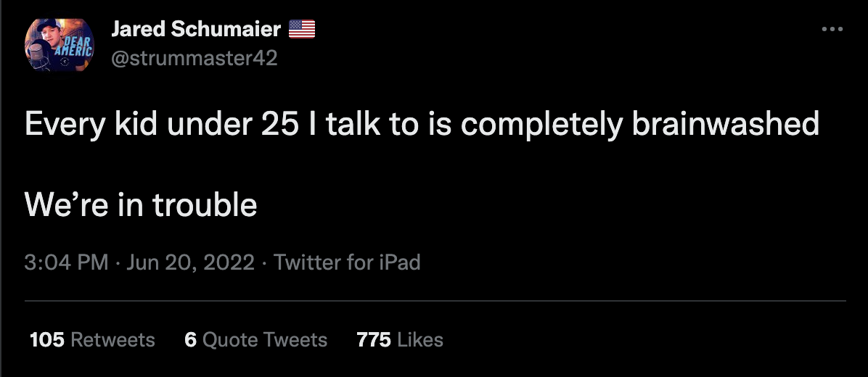This screenshot has width=868, height=377.
Task: Click the 3:04 PM timestamp
Action: pyautogui.click(x=66, y=262)
